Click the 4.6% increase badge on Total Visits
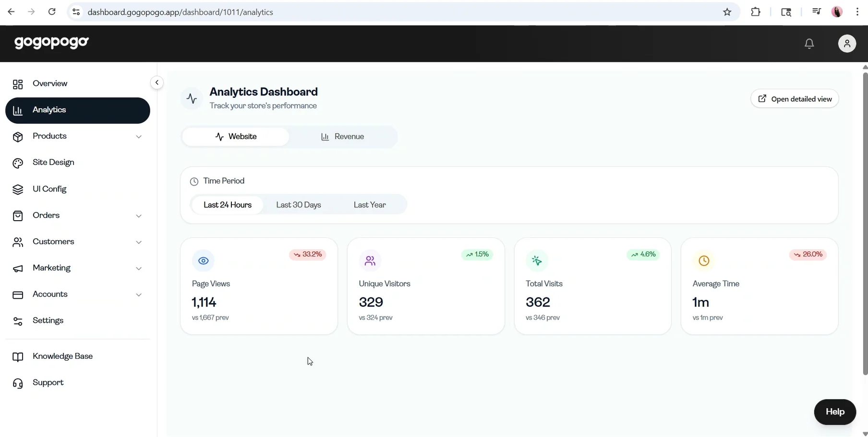 pyautogui.click(x=643, y=254)
